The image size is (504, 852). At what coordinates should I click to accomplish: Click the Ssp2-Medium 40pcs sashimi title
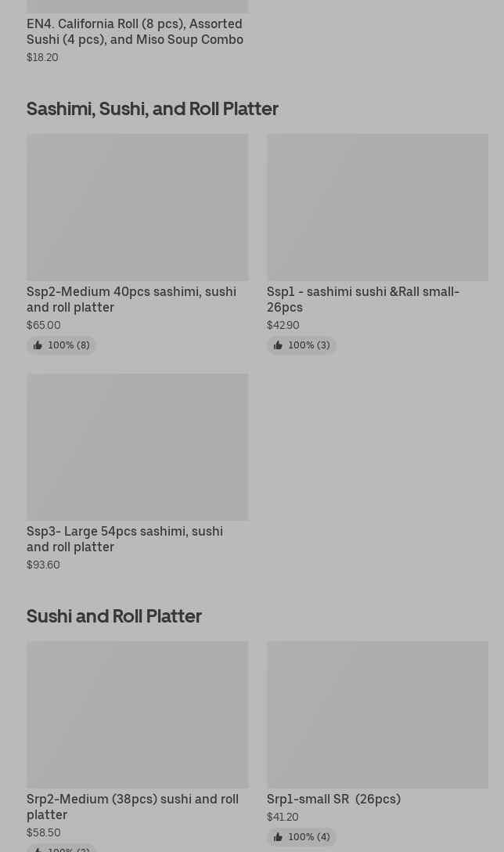(131, 299)
